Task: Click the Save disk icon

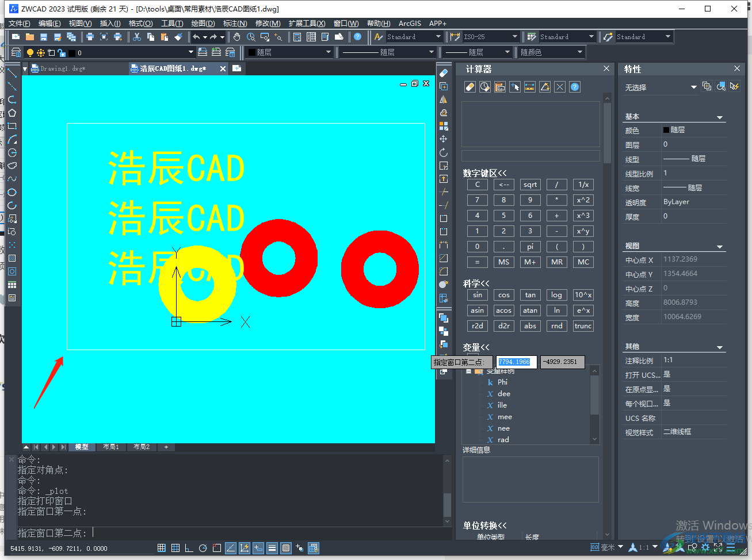Action: tap(43, 37)
